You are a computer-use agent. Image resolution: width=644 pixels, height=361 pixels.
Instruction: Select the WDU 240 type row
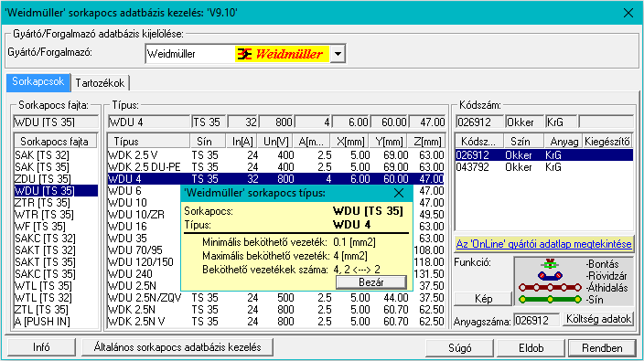(x=144, y=274)
